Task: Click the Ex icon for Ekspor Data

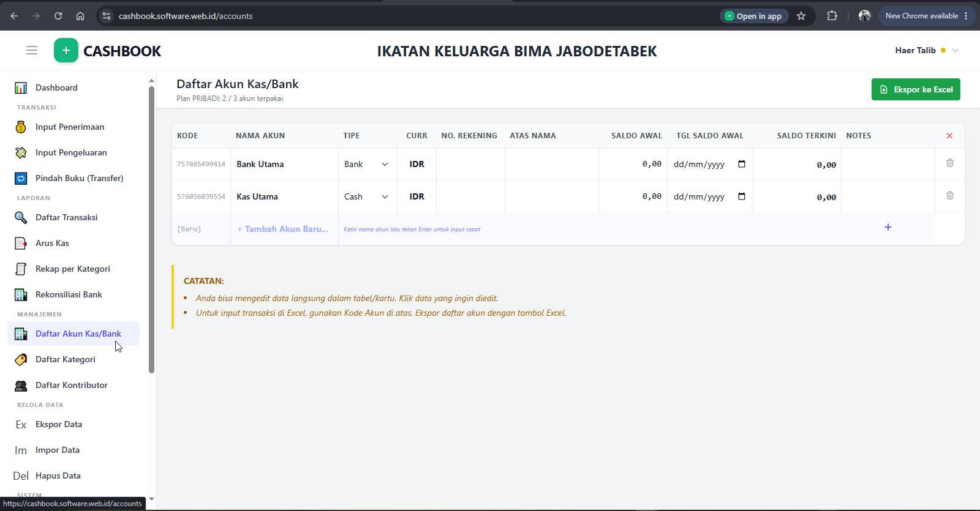Action: pos(21,424)
